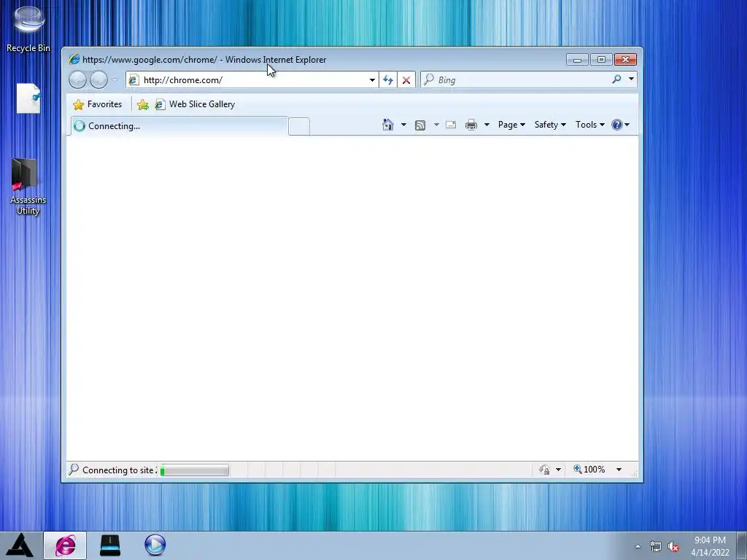This screenshot has height=560, width=747.
Task: Click the Refresh page icon
Action: [388, 79]
